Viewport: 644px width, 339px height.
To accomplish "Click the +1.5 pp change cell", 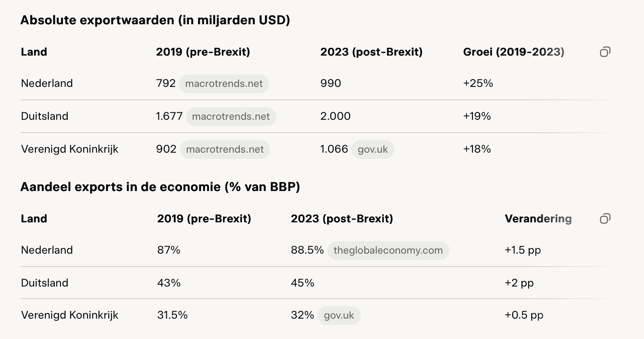I will (x=523, y=250).
